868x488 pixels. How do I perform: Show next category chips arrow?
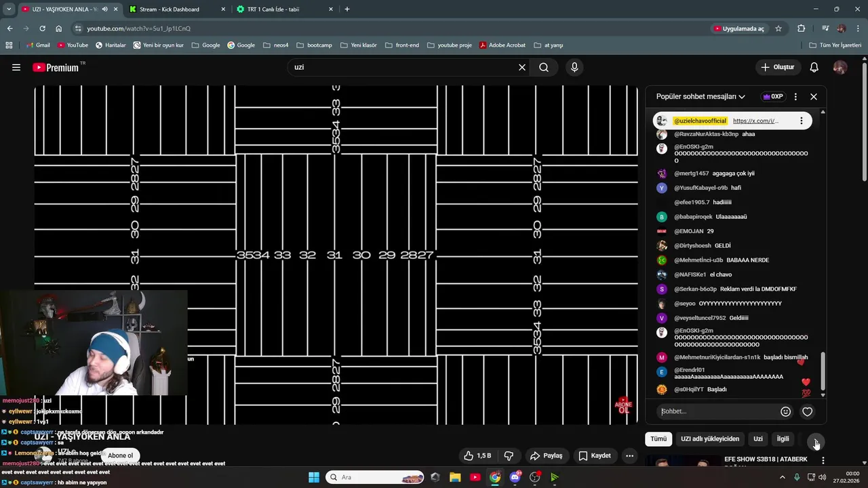(x=816, y=439)
